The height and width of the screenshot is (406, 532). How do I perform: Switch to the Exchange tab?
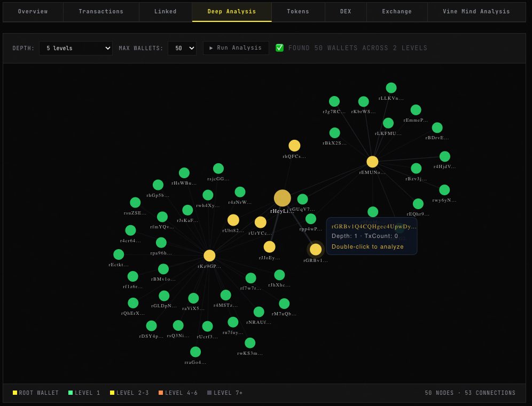tap(397, 12)
